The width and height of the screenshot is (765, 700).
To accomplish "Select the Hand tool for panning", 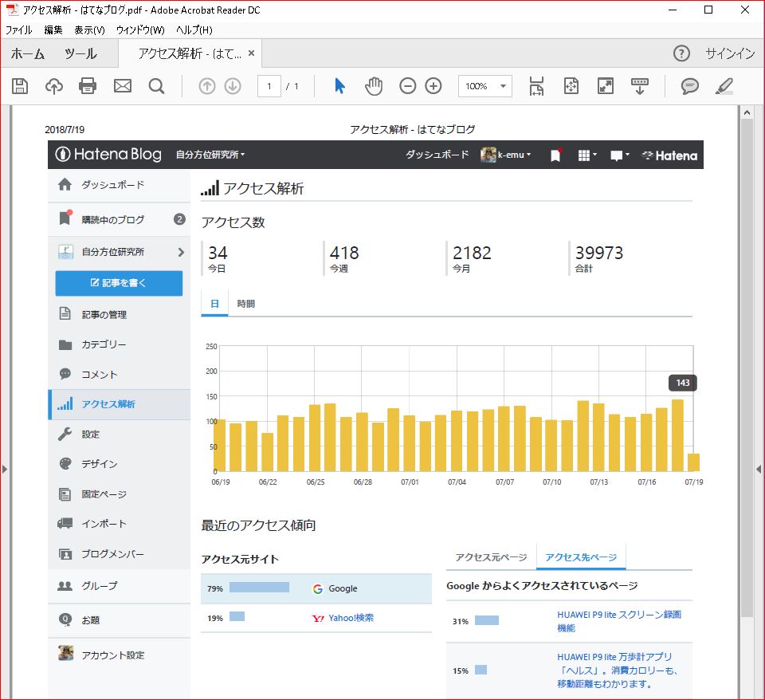I will 373,87.
